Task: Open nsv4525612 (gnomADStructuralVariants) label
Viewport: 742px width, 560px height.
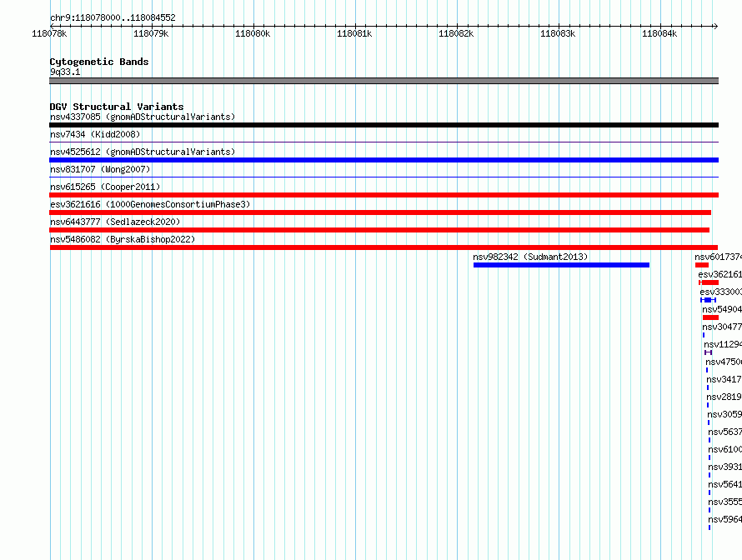Action: coord(143,152)
